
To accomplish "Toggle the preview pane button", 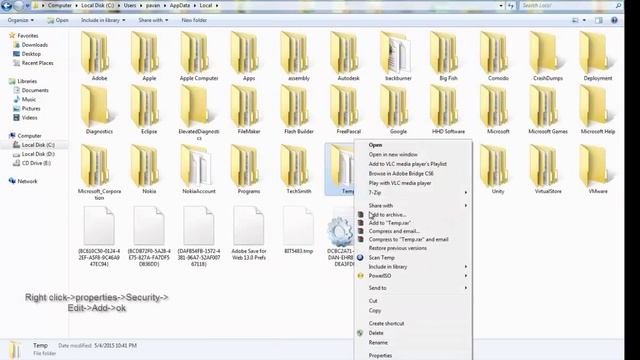I will click(598, 20).
